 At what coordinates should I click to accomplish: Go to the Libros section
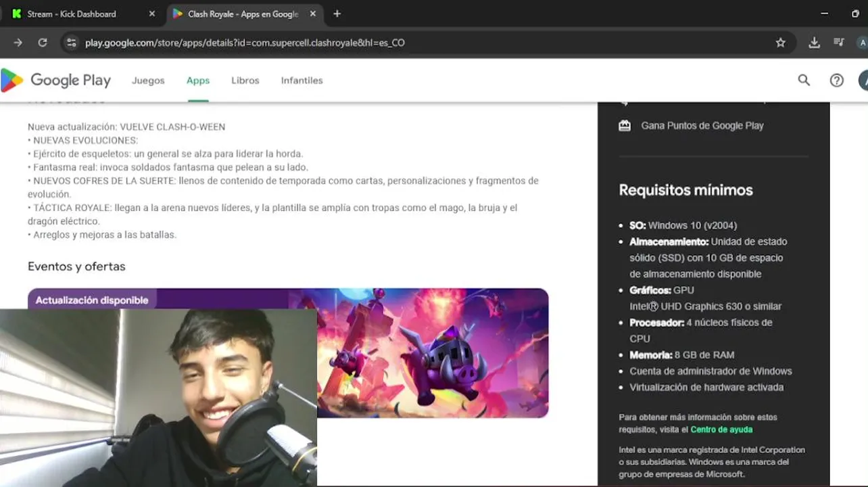coord(245,80)
